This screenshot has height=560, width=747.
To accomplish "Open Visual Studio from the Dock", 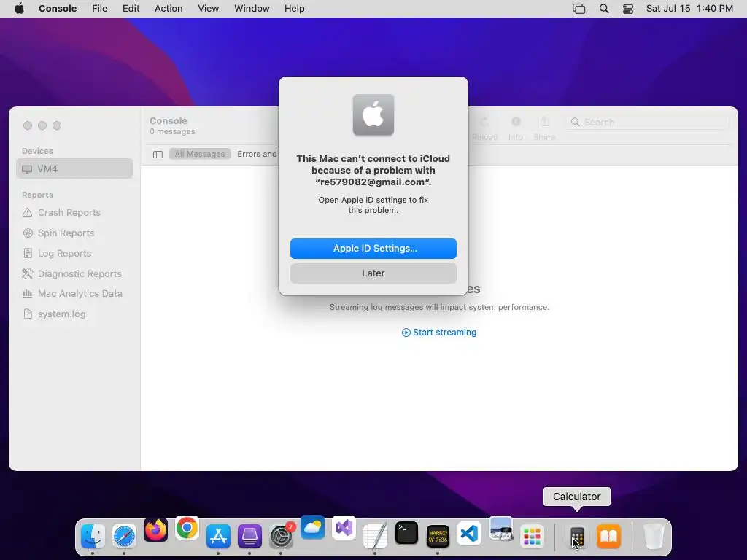I will (344, 528).
